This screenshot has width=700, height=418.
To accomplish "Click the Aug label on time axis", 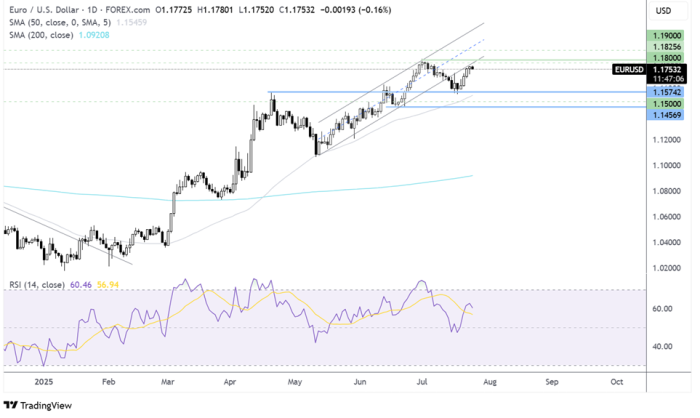I will (491, 383).
